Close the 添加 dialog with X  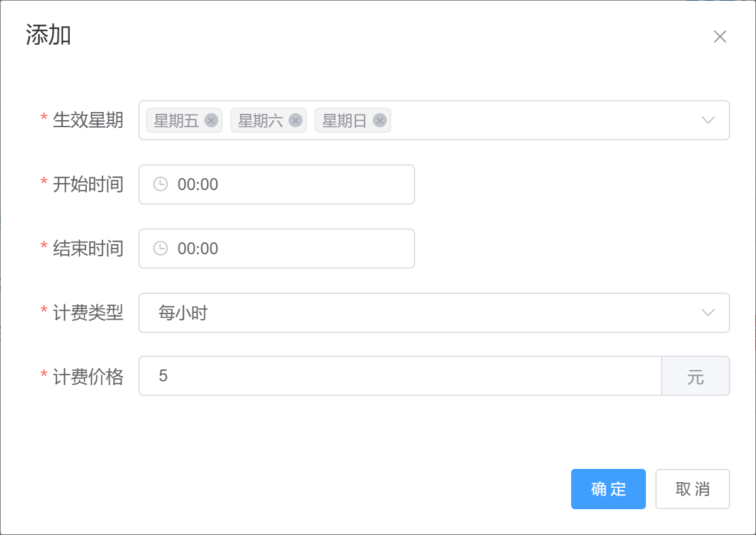[720, 37]
